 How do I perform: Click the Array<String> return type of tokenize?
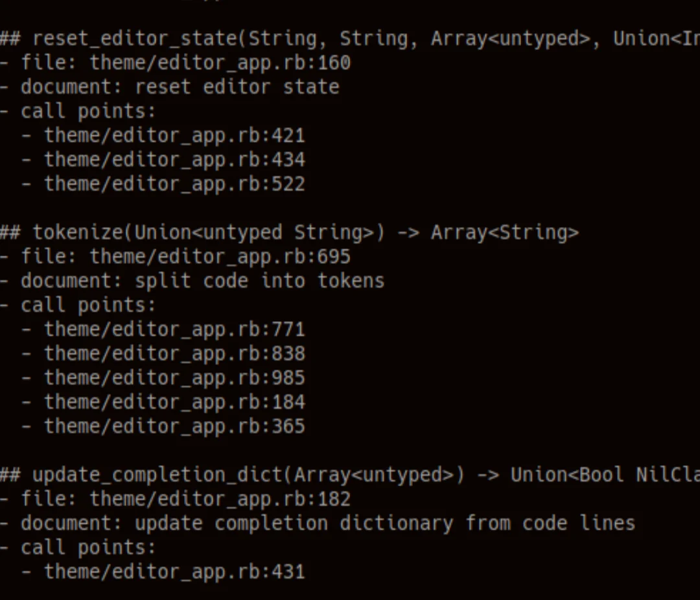click(504, 232)
